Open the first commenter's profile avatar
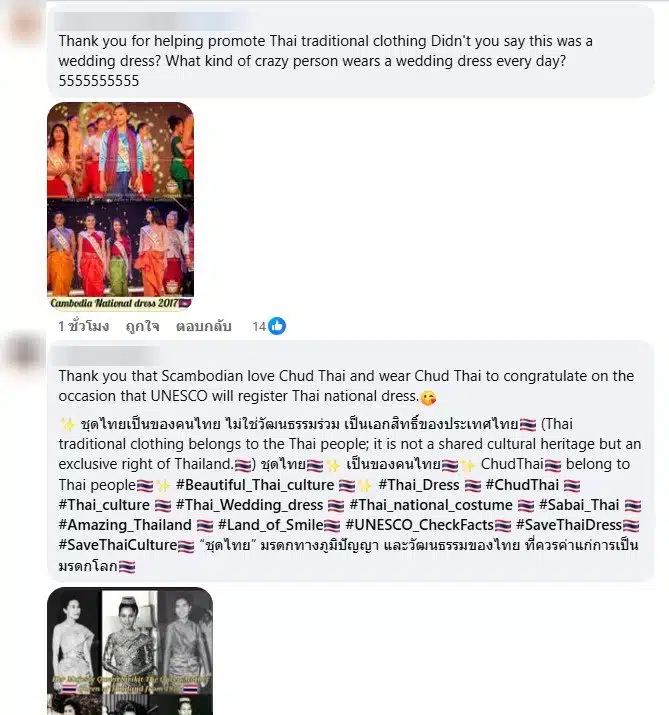 tap(25, 25)
